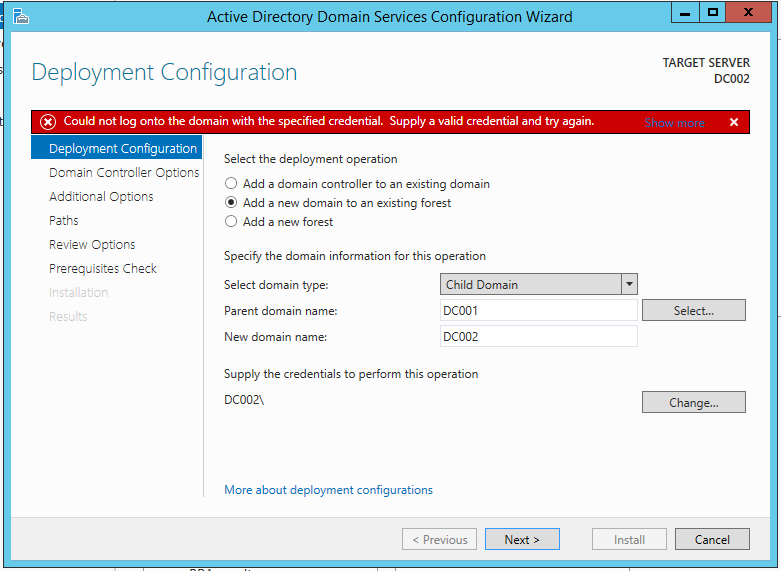
Task: Close the wizard with the X button
Action: pos(748,12)
